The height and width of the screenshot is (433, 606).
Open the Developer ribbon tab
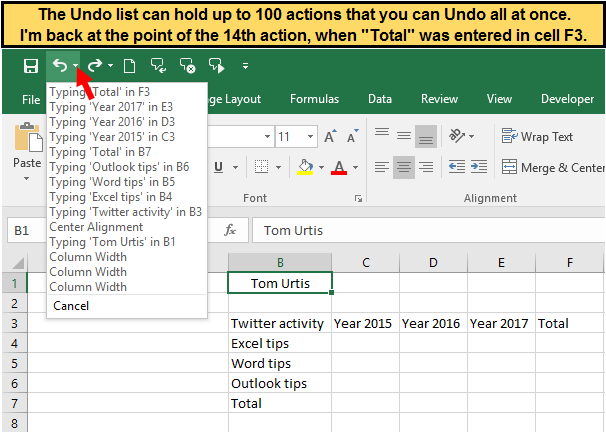pos(567,99)
